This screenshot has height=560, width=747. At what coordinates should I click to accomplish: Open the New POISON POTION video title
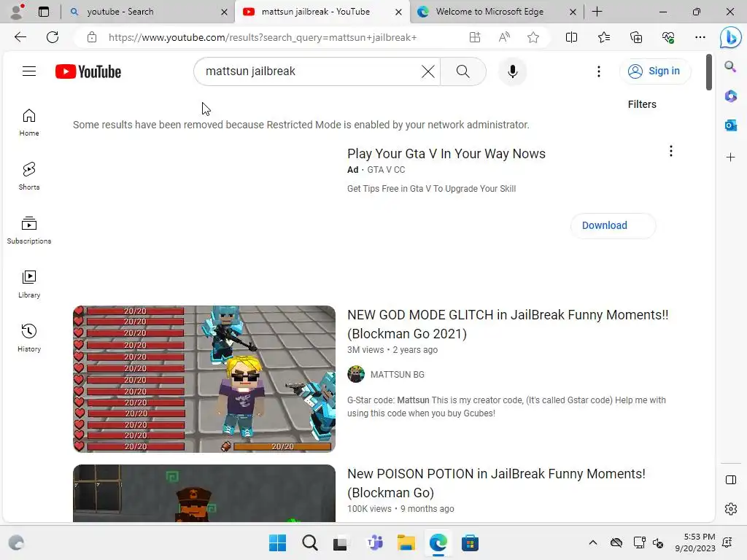[x=496, y=483]
